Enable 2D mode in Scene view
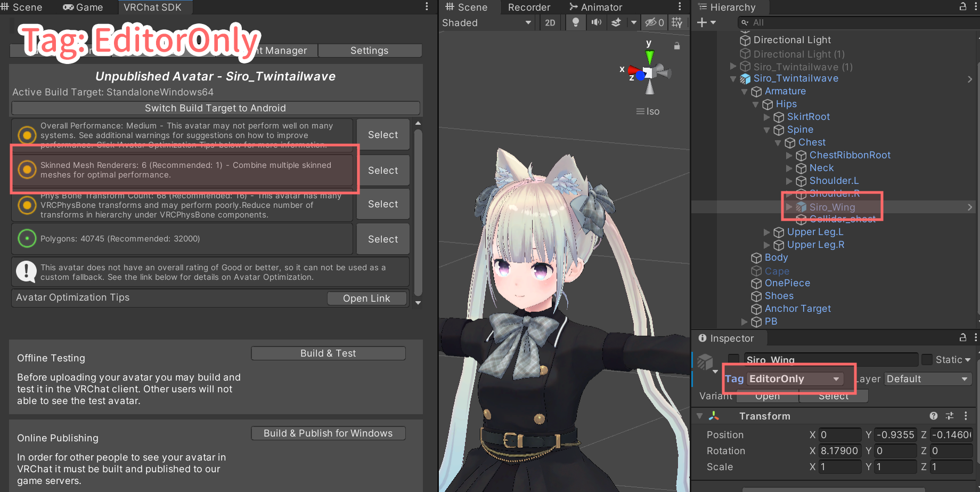 pos(551,22)
